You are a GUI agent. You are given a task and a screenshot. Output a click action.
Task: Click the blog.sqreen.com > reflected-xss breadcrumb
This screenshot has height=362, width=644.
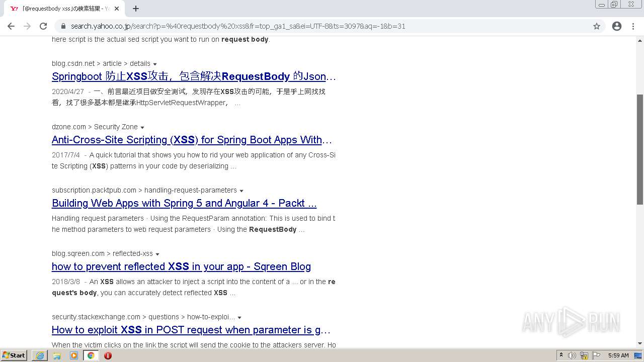102,253
